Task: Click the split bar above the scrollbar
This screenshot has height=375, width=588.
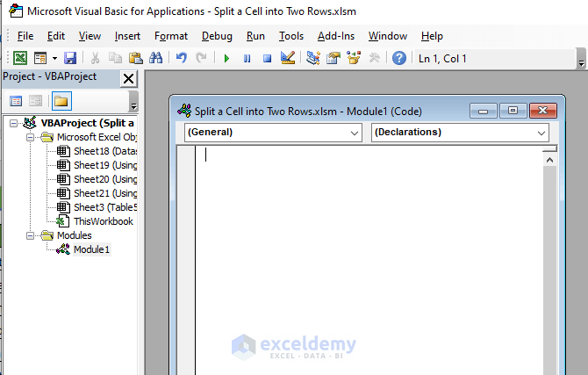Action: [x=549, y=149]
